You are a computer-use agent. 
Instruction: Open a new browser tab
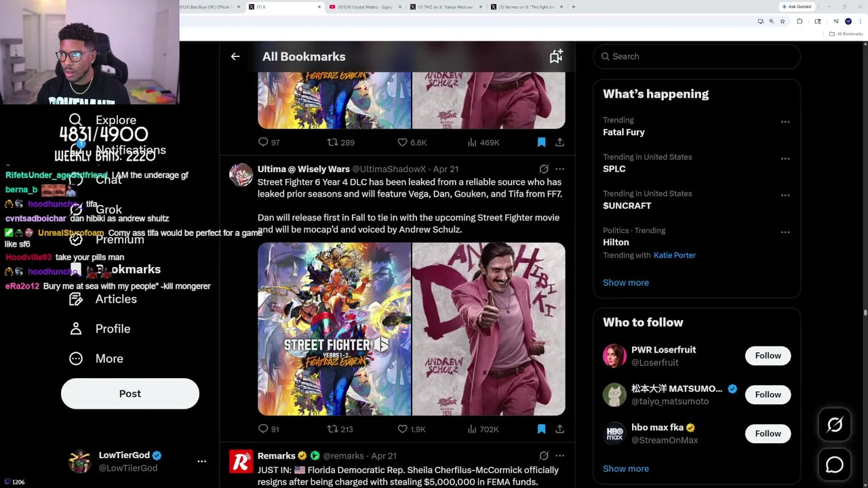(574, 7)
